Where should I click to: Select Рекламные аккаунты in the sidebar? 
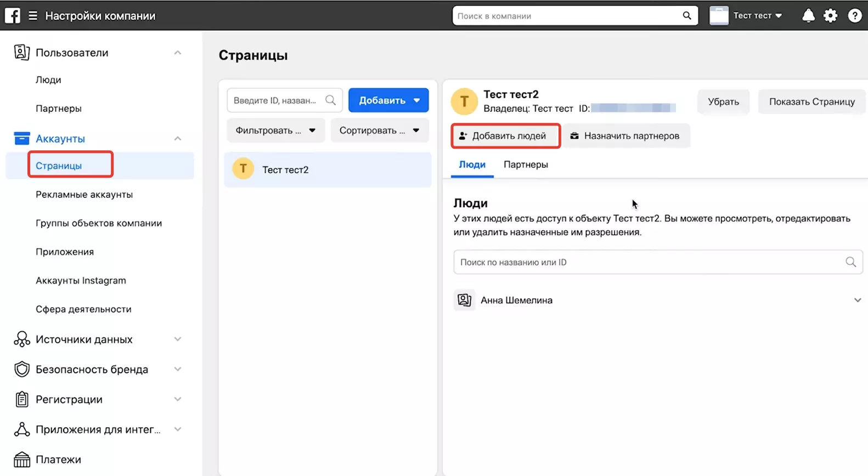(84, 194)
